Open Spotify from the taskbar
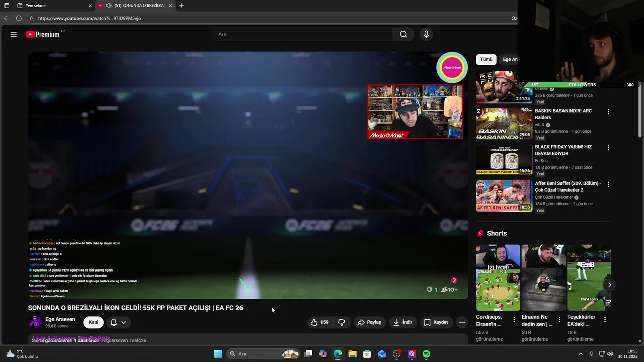 (426, 354)
